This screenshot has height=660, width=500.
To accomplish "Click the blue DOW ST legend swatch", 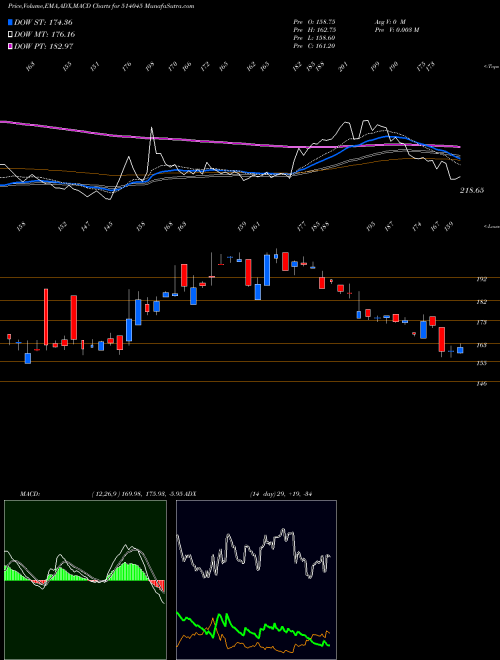I will pyautogui.click(x=11, y=22).
